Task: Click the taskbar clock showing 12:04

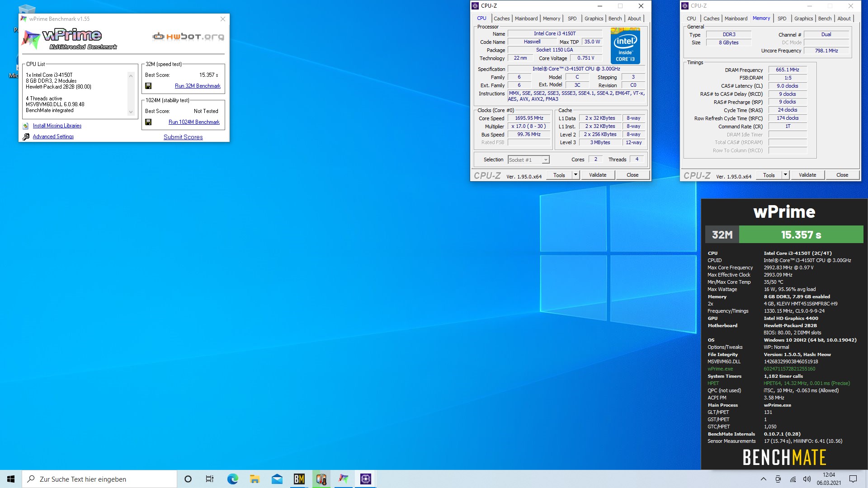Action: (829, 479)
